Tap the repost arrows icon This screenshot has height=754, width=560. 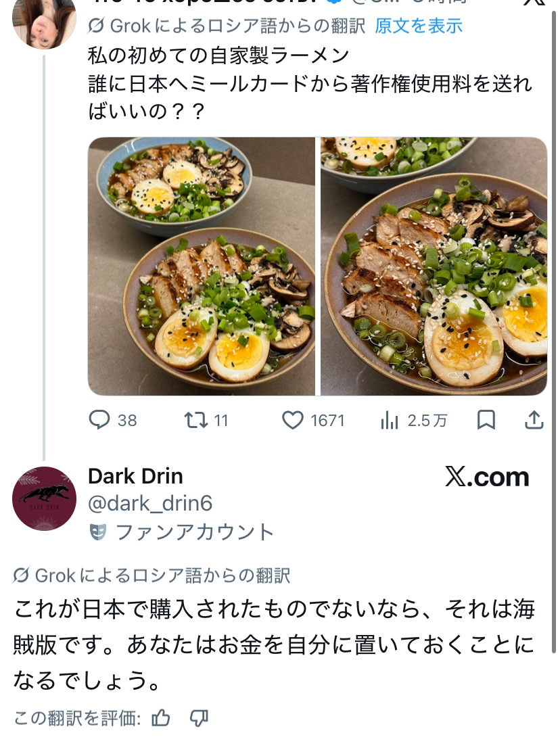(196, 421)
